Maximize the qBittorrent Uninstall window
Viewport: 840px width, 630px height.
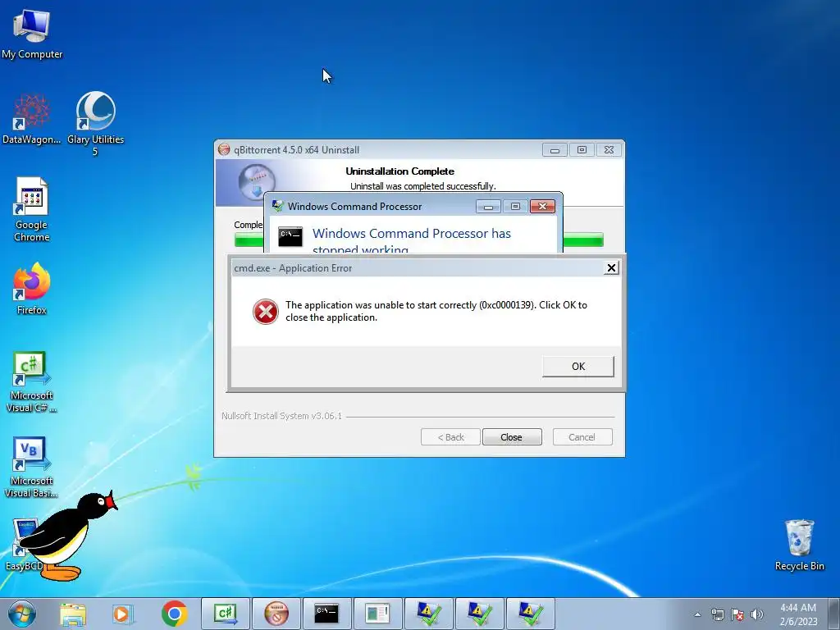click(x=582, y=150)
